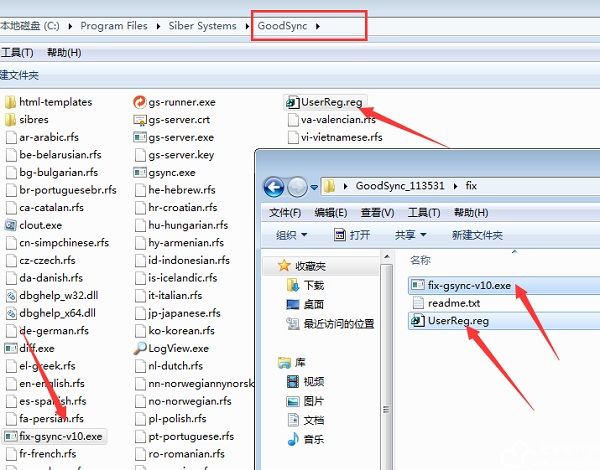This screenshot has height=470, width=600.
Task: Select fix-gsync-v10.exe icon in fix window
Action: 418,285
